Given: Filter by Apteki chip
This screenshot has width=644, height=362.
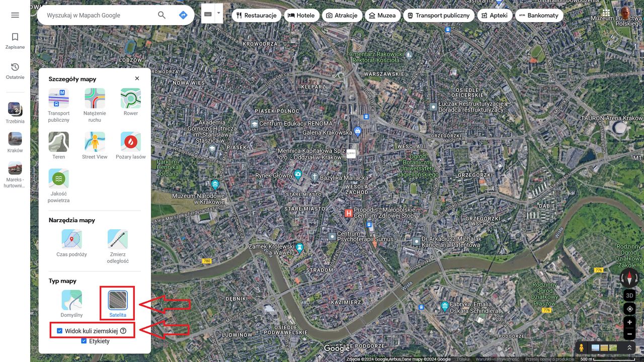Looking at the screenshot, I should click(x=494, y=15).
